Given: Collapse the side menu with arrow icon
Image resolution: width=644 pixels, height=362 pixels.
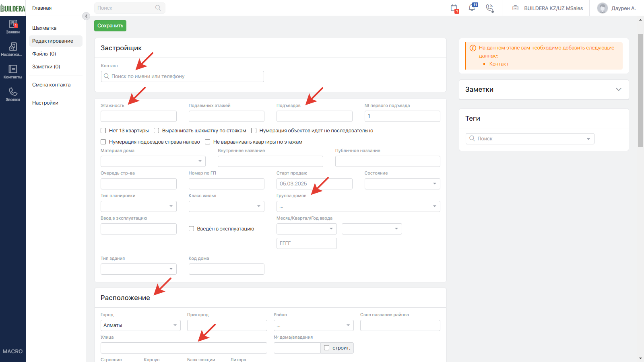Looking at the screenshot, I should (86, 16).
